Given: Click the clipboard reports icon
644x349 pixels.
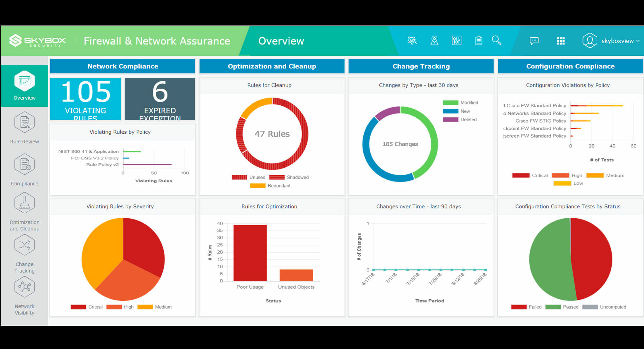Looking at the screenshot, I should click(478, 40).
